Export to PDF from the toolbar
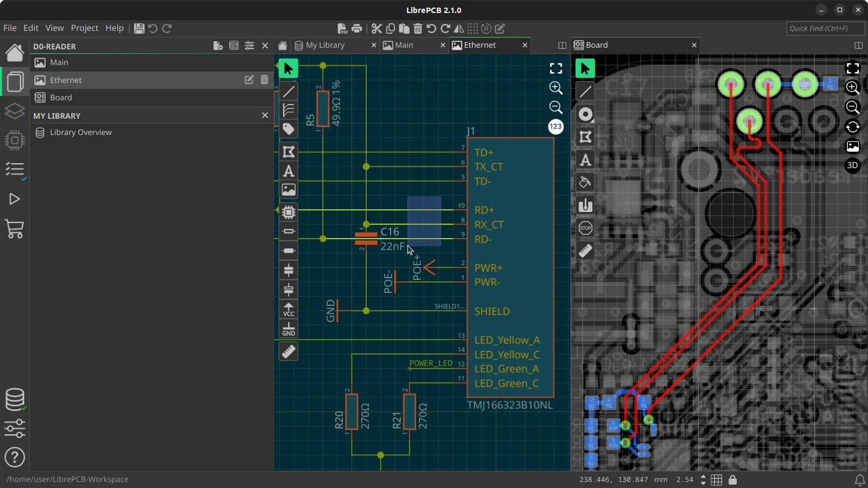The image size is (868, 488). 342,28
